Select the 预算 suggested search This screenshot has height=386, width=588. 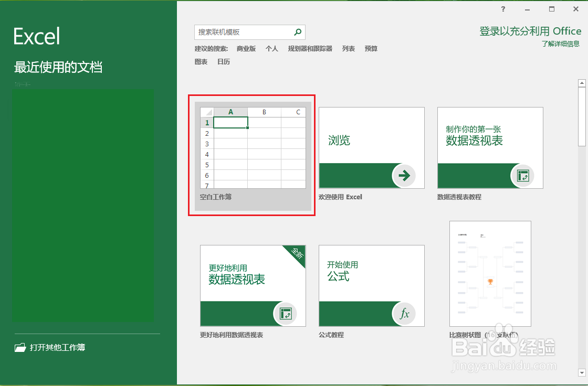tap(371, 49)
